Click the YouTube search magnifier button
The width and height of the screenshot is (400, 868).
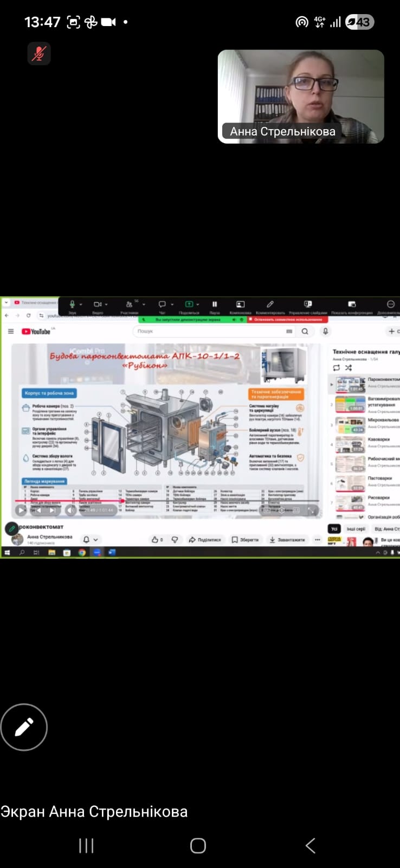coord(305,331)
